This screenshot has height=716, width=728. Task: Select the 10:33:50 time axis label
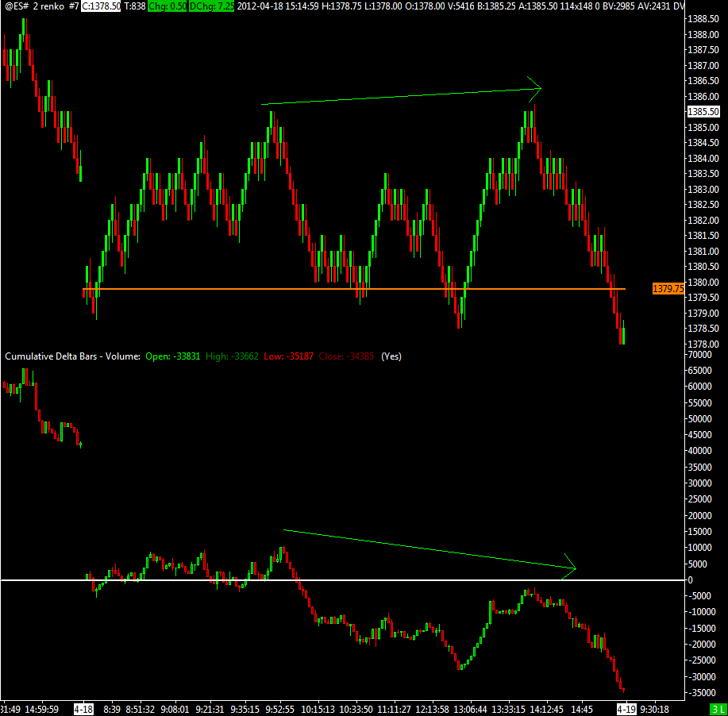click(x=356, y=710)
